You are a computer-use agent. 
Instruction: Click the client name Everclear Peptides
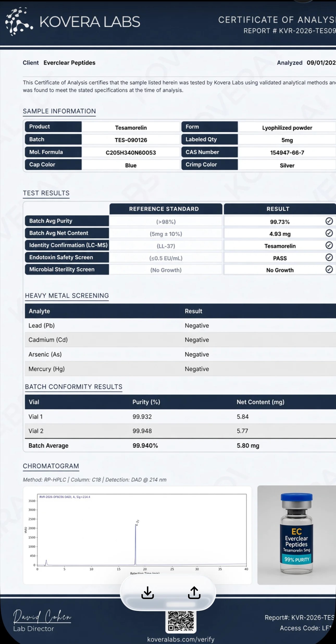[69, 63]
